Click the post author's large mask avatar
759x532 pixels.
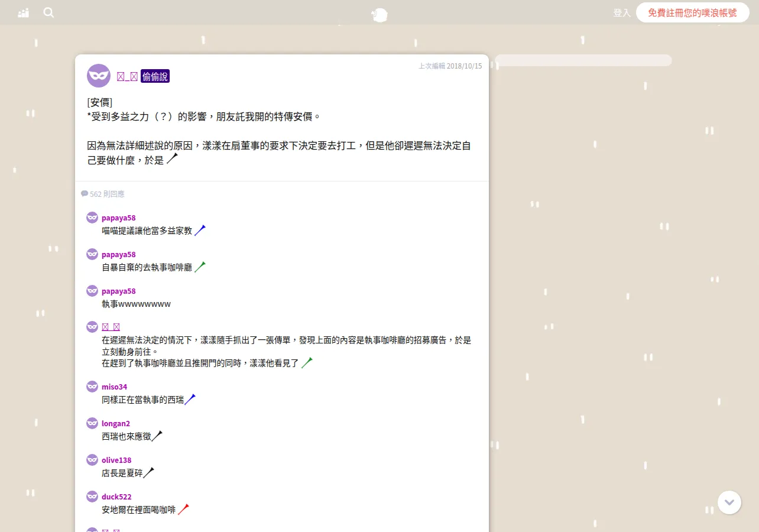(99, 76)
